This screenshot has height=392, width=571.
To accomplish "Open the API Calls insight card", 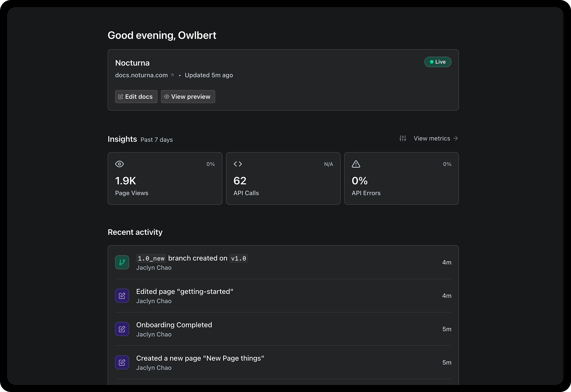I will [x=283, y=178].
